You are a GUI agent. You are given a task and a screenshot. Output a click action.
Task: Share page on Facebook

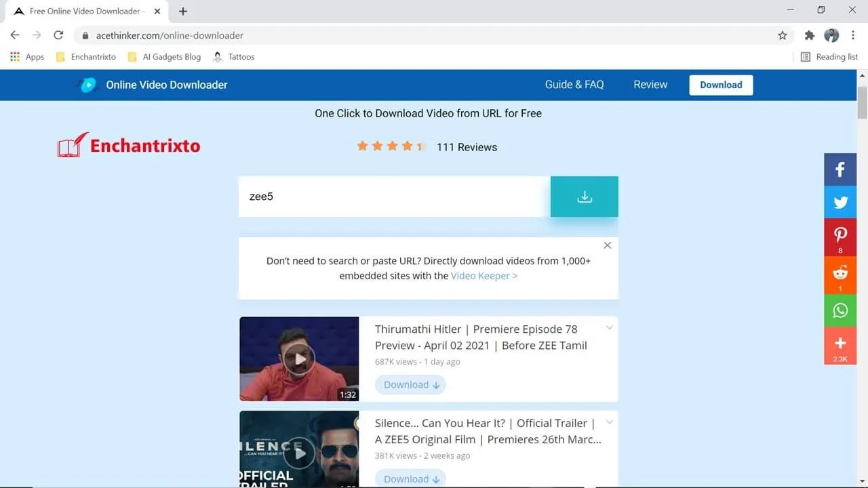[840, 169]
